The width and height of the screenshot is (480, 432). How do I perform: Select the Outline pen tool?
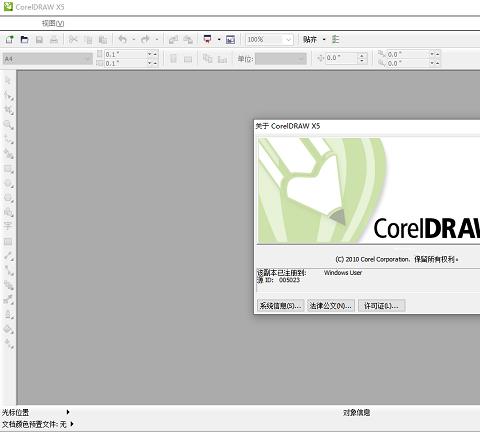click(8, 314)
